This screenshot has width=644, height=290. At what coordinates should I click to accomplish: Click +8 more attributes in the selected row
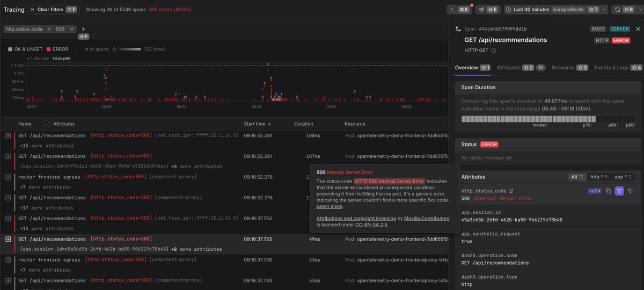(196, 249)
